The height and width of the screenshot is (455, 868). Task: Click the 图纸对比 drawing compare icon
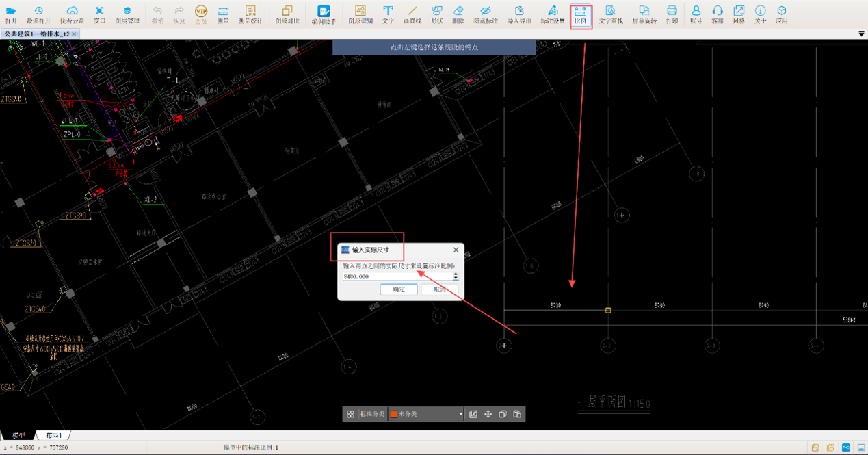[287, 14]
